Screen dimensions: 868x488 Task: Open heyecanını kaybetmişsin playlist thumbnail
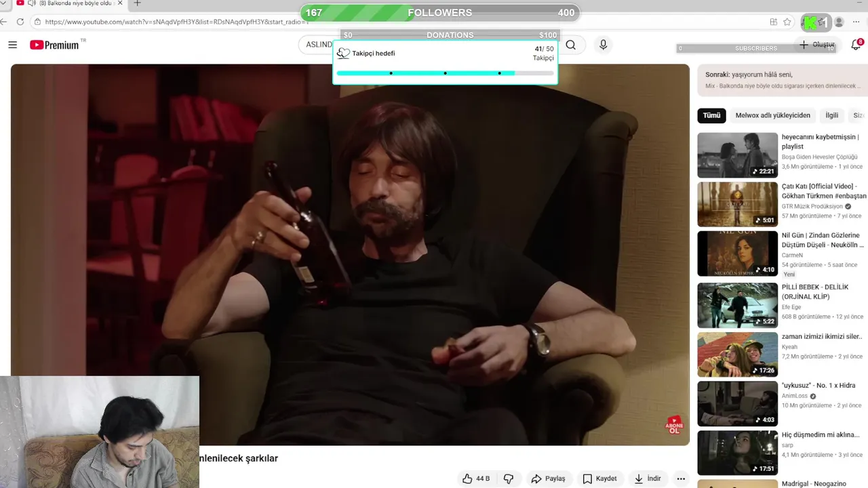point(737,155)
